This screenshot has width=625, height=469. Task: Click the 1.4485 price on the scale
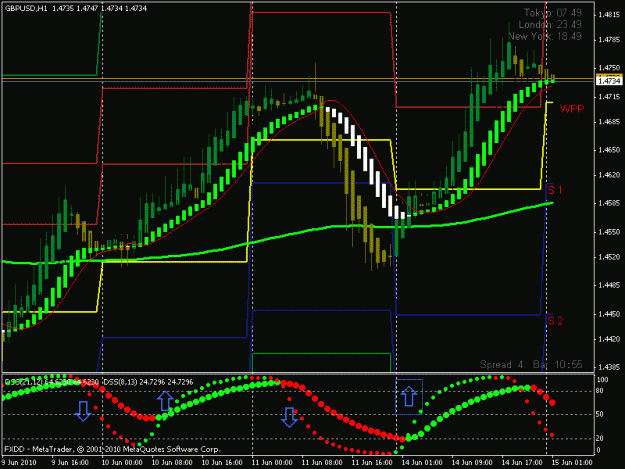[609, 285]
